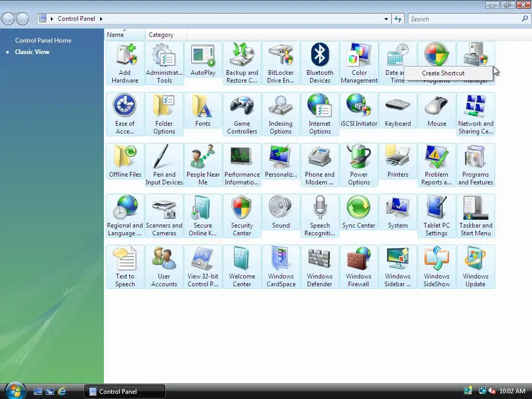532x399 pixels.
Task: Open Regional and Language Options
Action: pos(125,216)
